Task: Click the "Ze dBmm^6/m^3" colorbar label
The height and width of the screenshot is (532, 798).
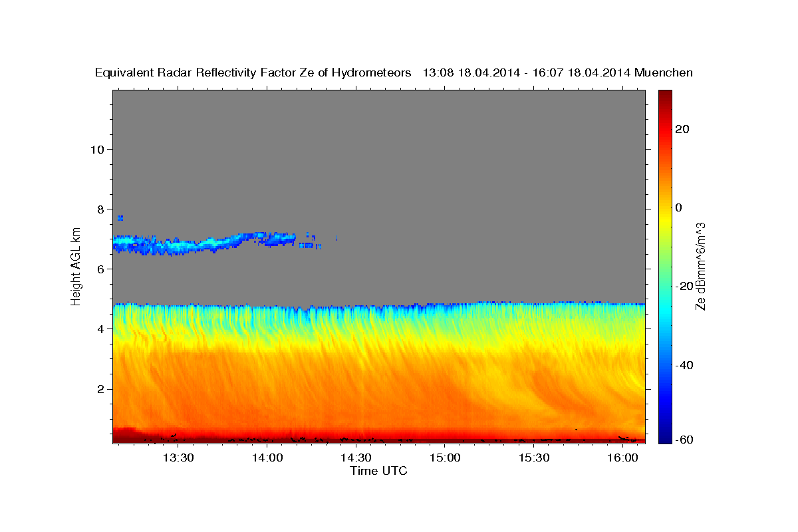Action: point(700,267)
